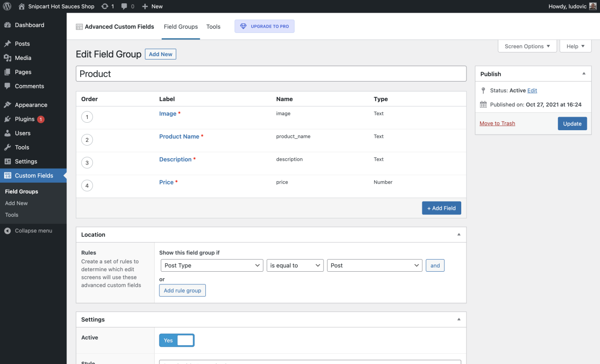Click the WordPress logo icon
This screenshot has height=364, width=600.
(7, 7)
